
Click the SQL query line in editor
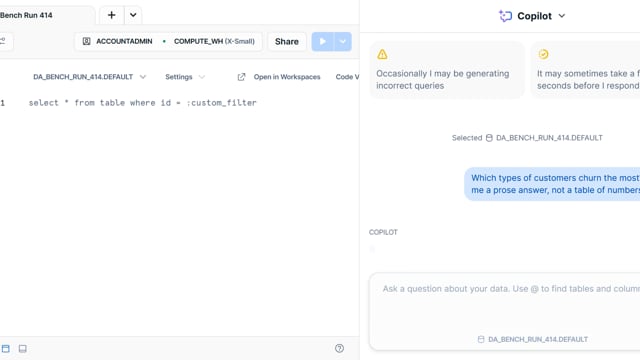(142, 103)
